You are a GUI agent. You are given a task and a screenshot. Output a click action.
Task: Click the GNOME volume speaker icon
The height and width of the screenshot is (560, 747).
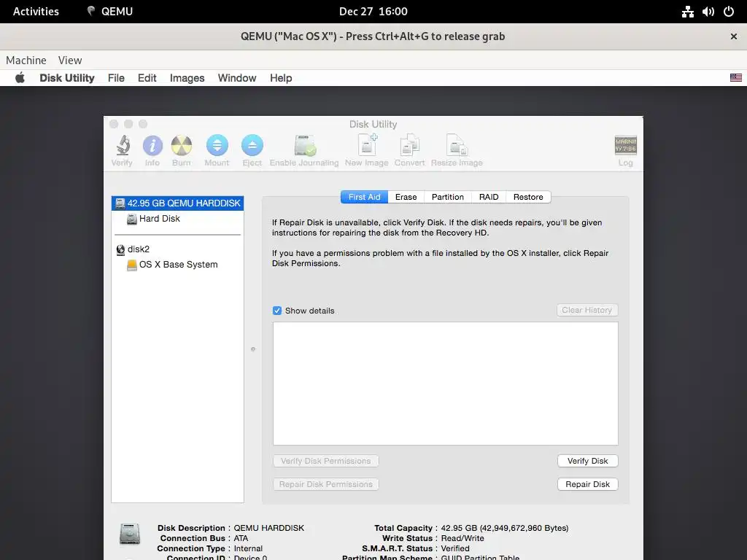[x=708, y=12]
